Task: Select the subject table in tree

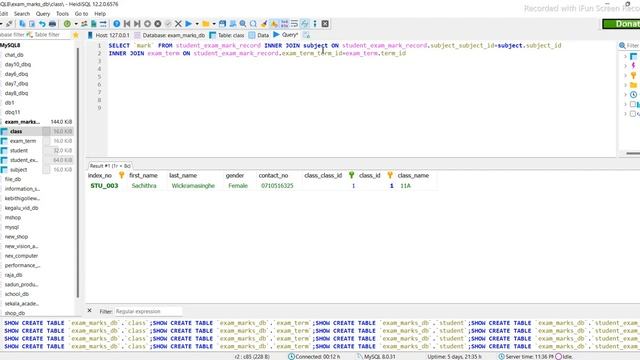Action: (x=18, y=170)
